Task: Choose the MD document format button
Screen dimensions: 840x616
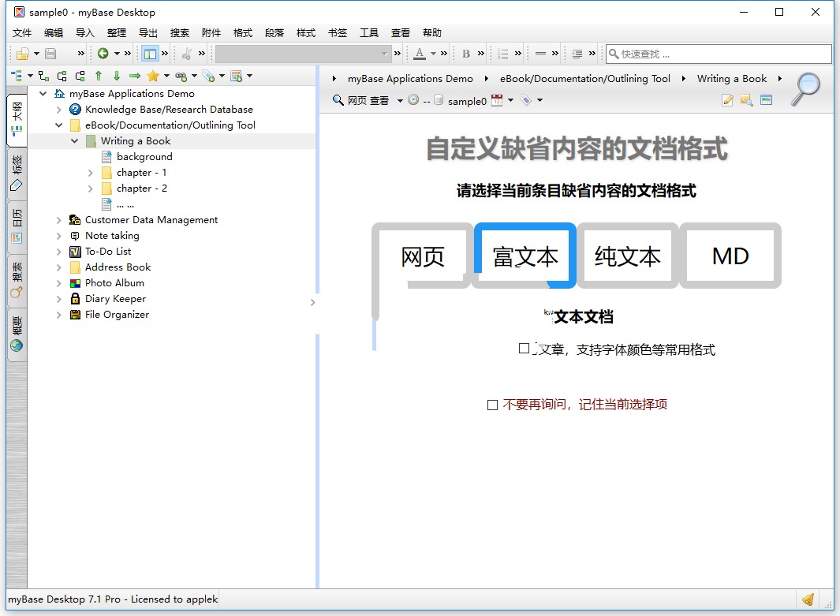Action: [730, 256]
